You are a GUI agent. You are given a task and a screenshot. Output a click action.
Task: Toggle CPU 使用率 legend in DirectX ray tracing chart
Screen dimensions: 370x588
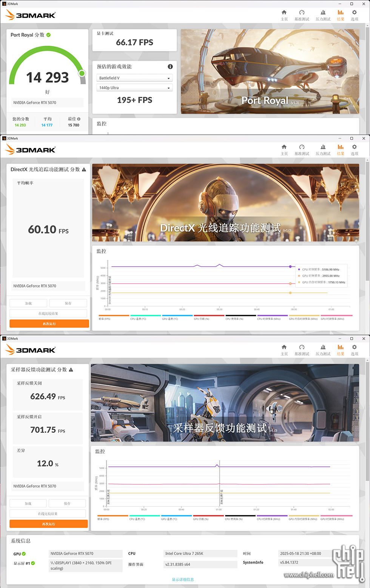point(240,318)
